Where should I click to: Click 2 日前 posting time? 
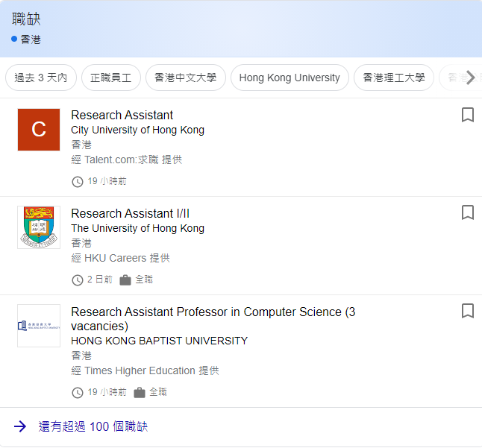pyautogui.click(x=100, y=280)
